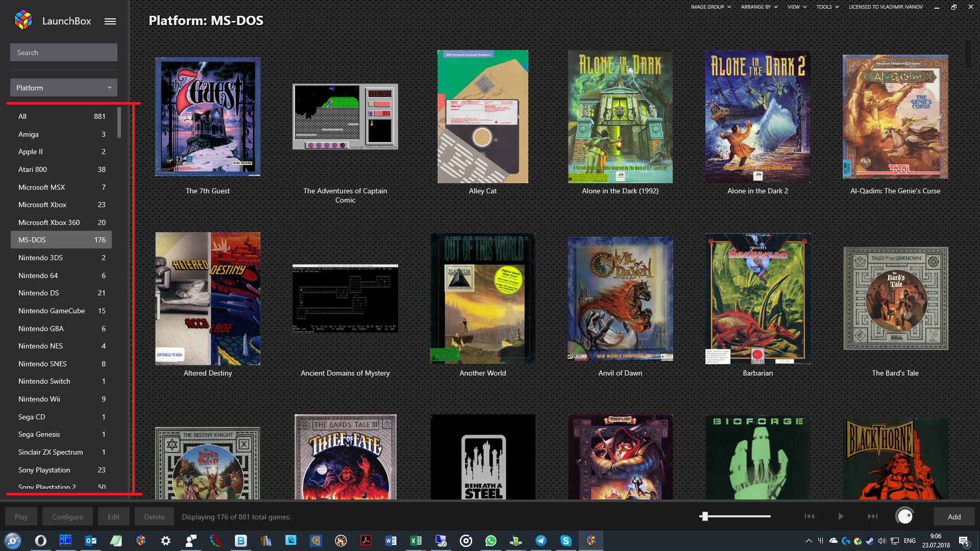The width and height of the screenshot is (980, 551).
Task: Open Telegram from the taskbar
Action: point(541,541)
